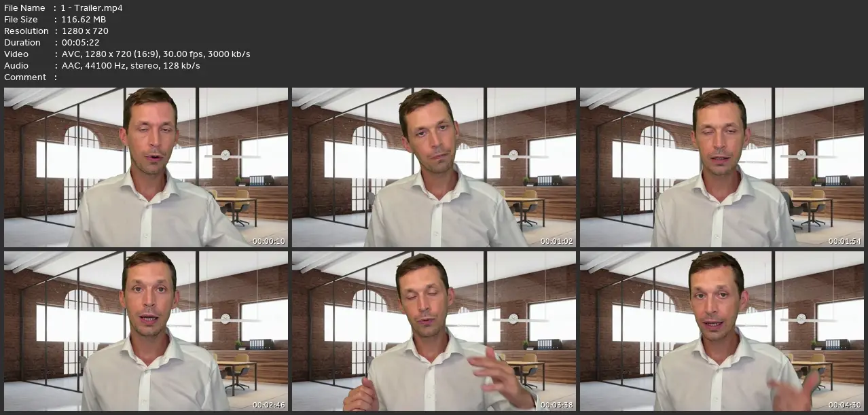Click the Duration value 00:05:22
The height and width of the screenshot is (415, 868).
(80, 43)
